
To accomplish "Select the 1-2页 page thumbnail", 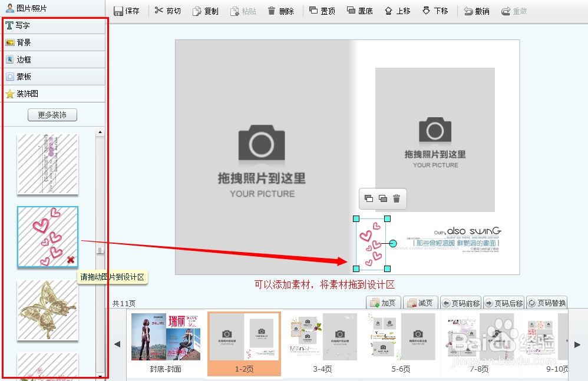I will 244,343.
